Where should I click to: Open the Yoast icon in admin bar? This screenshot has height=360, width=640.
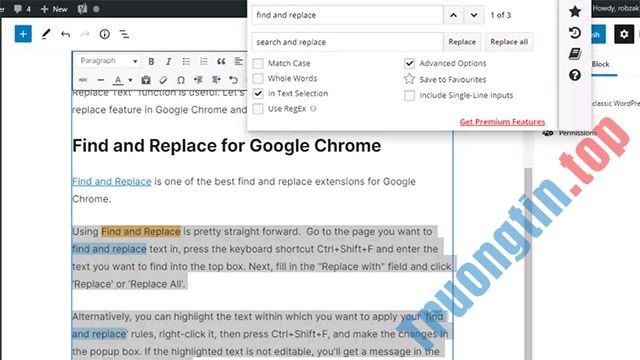point(82,9)
